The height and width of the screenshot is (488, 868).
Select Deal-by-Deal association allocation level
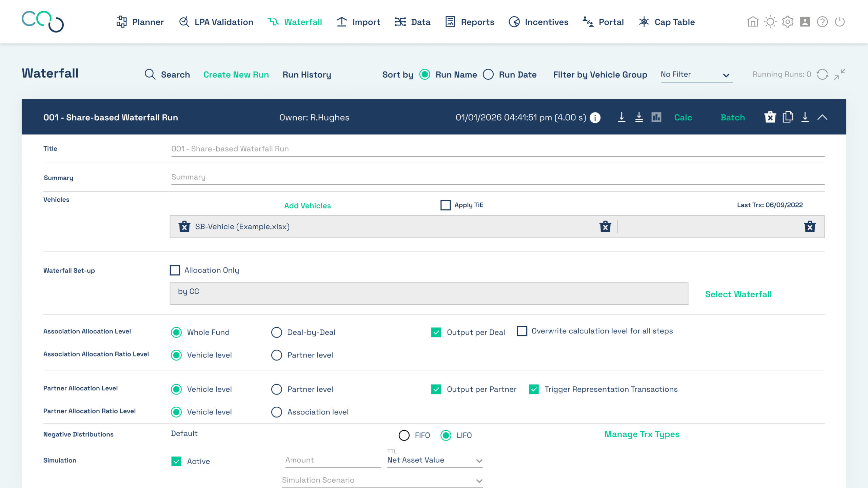pyautogui.click(x=277, y=332)
